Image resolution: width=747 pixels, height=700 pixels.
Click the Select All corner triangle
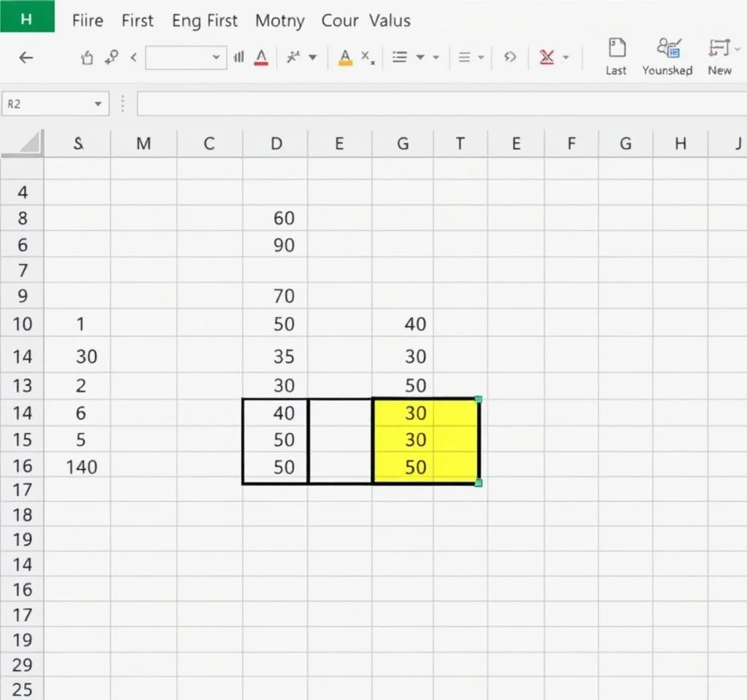click(x=28, y=144)
